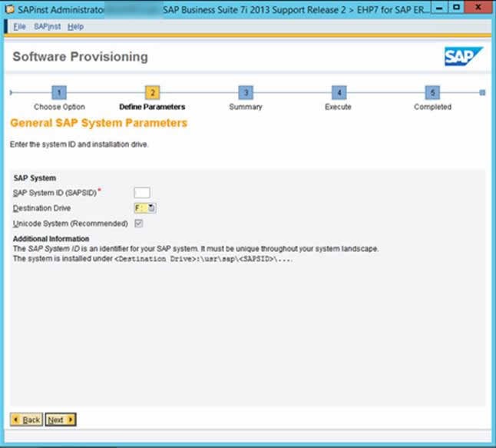Select step 4 Execute marker

(339, 92)
